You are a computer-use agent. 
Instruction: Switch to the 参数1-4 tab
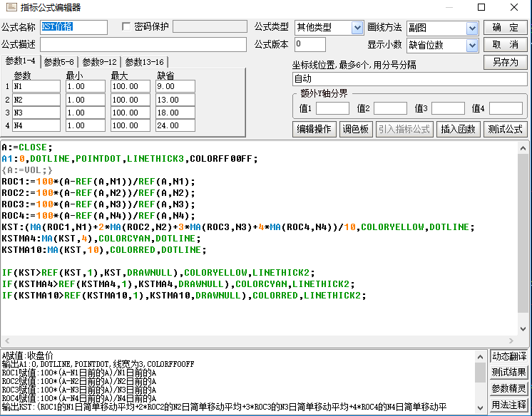(21, 61)
